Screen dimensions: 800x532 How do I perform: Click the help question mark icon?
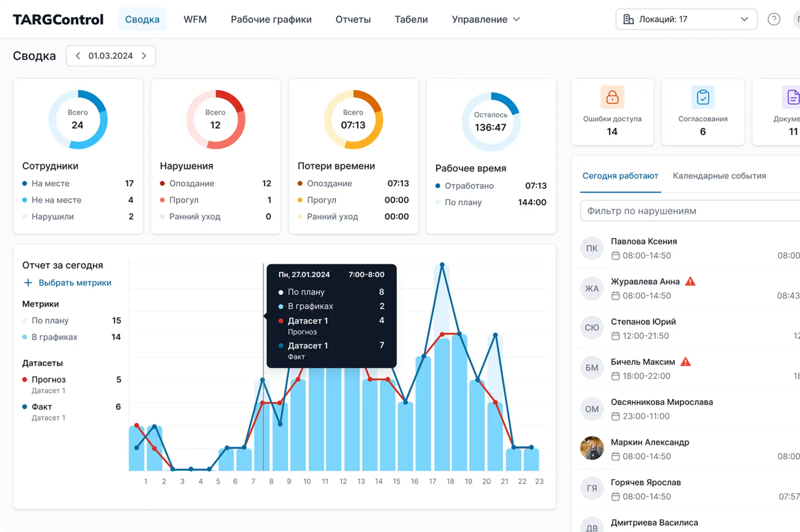[774, 19]
